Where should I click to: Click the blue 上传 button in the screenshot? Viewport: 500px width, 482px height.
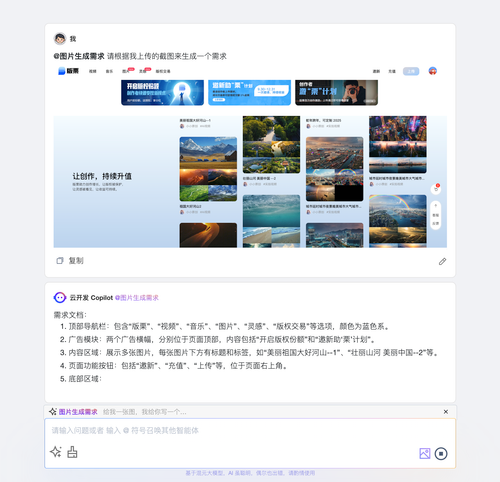click(411, 71)
